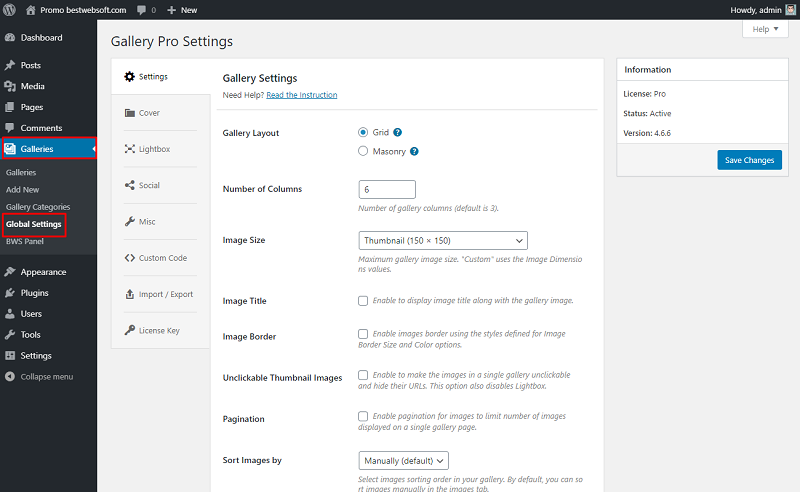Click the Version: 4.6.6 text
The width and height of the screenshot is (800, 492).
point(647,133)
